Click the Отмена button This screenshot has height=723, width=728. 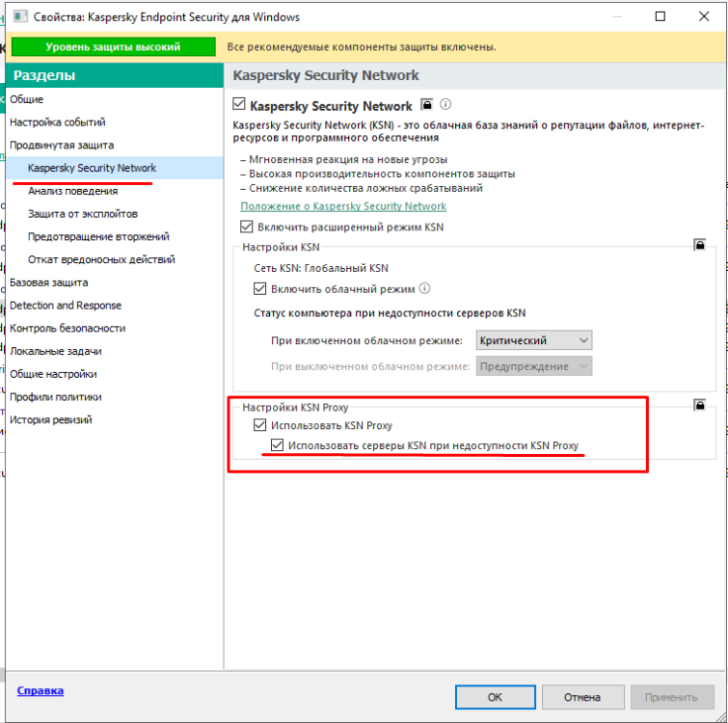point(582,697)
